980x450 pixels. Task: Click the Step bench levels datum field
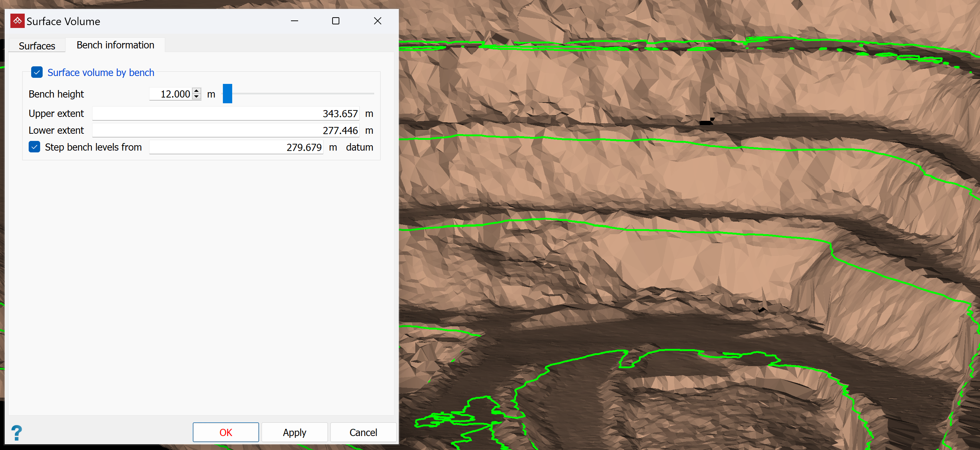pyautogui.click(x=236, y=147)
